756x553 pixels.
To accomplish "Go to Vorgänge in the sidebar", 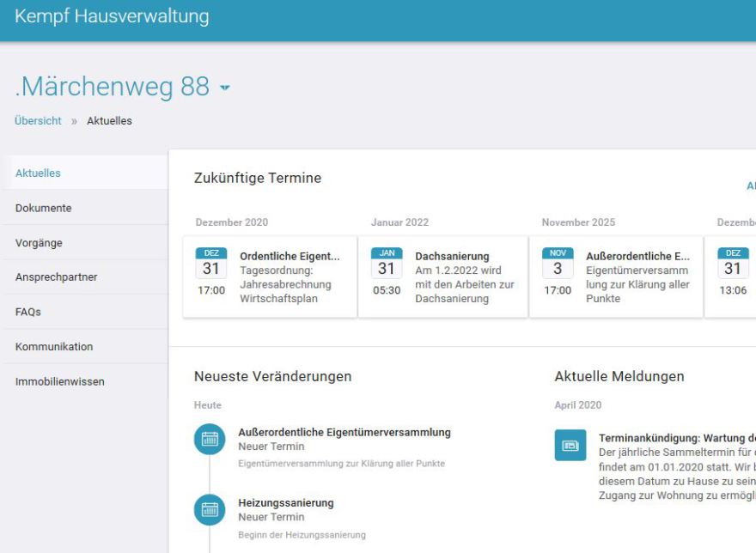I will coord(39,243).
